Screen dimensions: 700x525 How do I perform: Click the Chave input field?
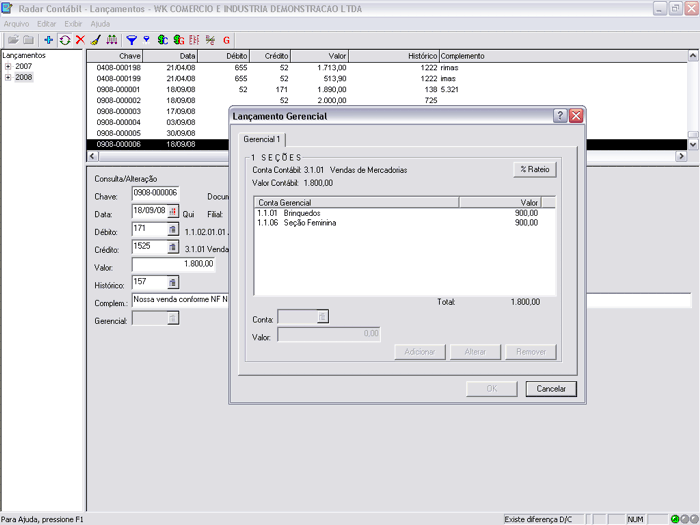coord(155,193)
